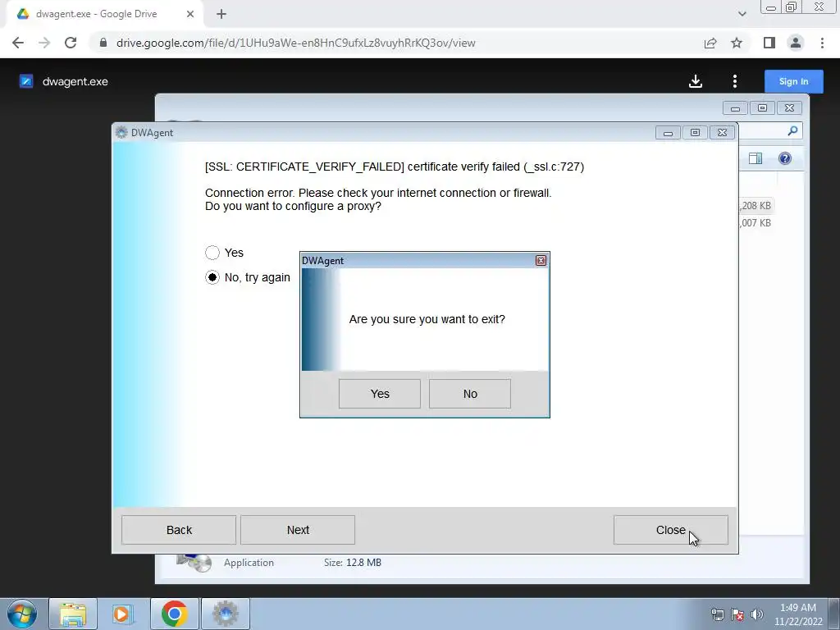Viewport: 840px width, 630px height.
Task: Open Chrome's three-dot menu
Action: click(822, 43)
